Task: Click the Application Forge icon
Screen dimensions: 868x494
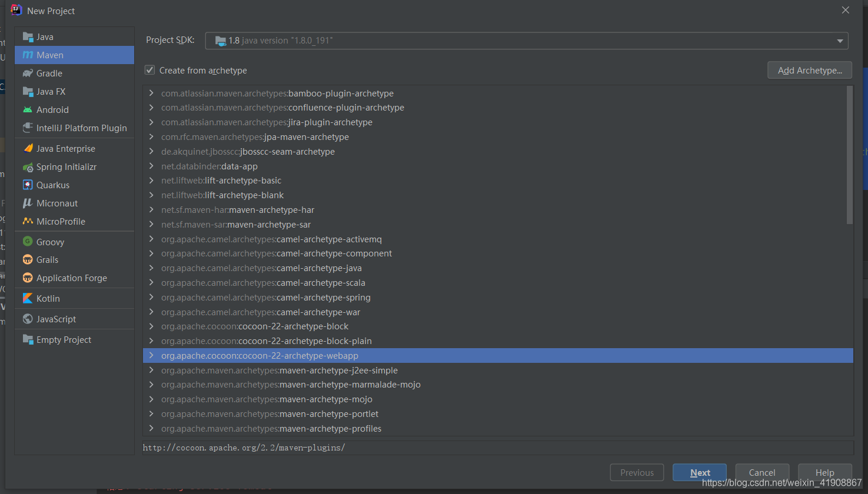Action: 28,278
